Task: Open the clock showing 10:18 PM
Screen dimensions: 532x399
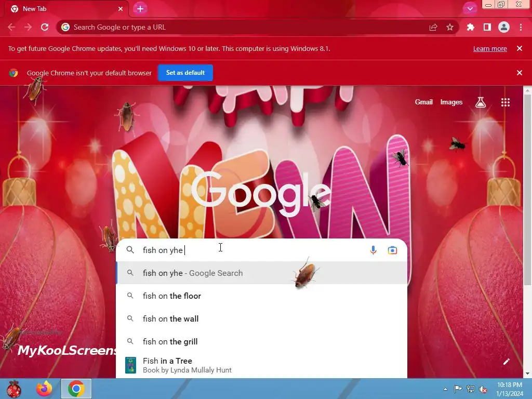Action: pyautogui.click(x=510, y=389)
